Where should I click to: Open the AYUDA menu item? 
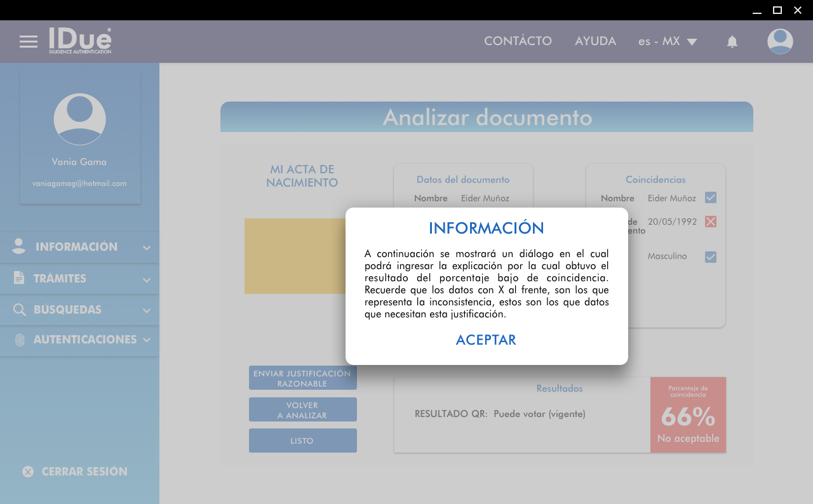pos(595,41)
